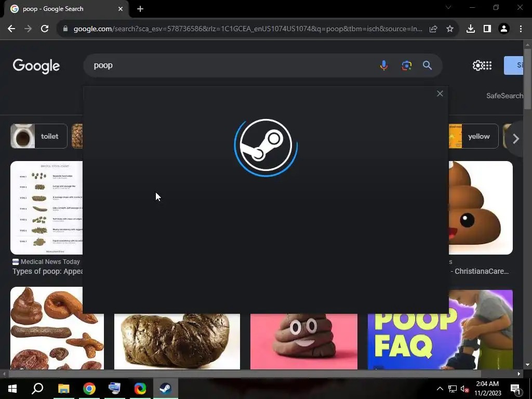Open the Windows Start menu

point(12,389)
